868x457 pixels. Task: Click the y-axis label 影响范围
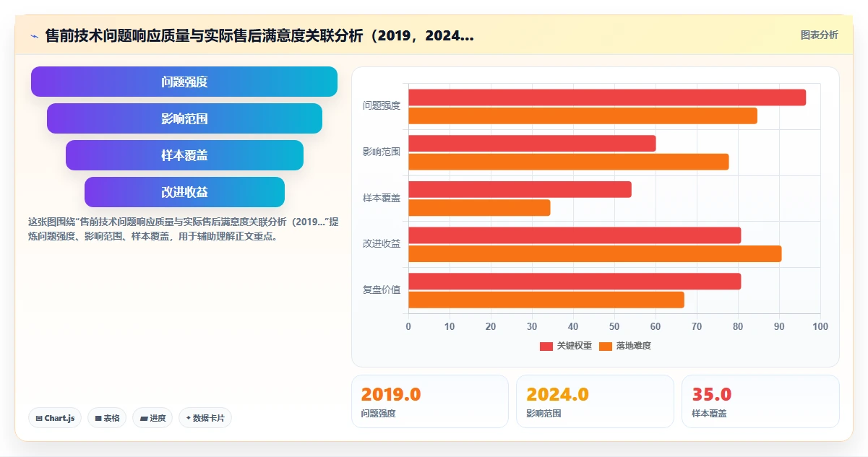[382, 152]
